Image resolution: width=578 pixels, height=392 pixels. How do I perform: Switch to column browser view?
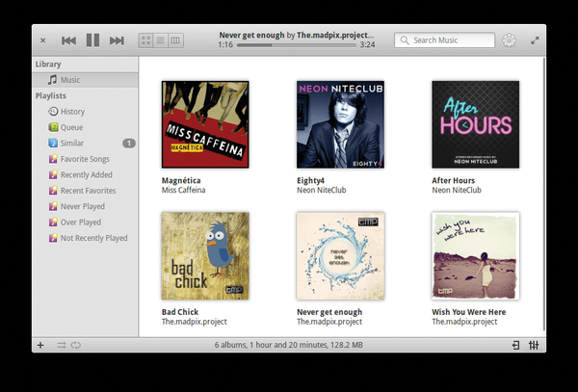175,40
